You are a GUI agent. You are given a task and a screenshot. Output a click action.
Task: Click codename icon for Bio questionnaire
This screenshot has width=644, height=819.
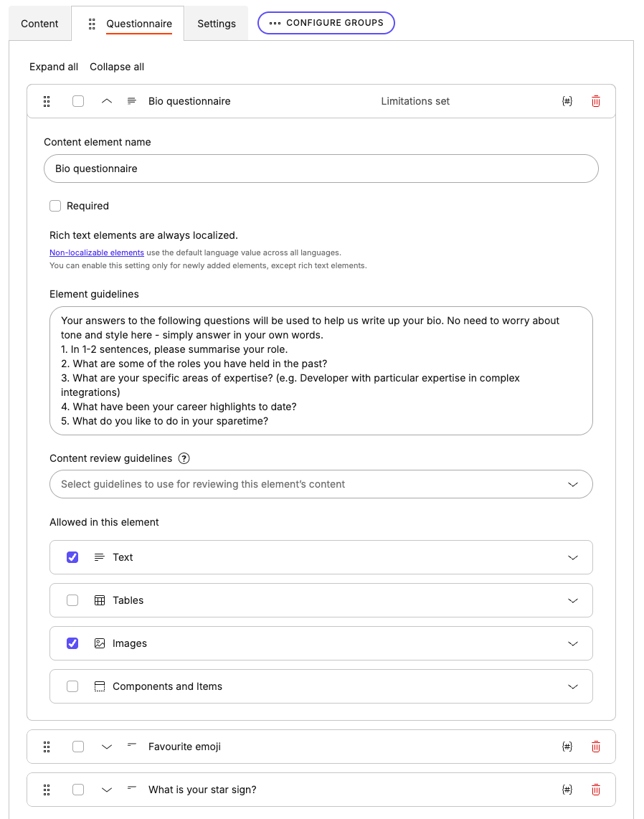pyautogui.click(x=567, y=101)
